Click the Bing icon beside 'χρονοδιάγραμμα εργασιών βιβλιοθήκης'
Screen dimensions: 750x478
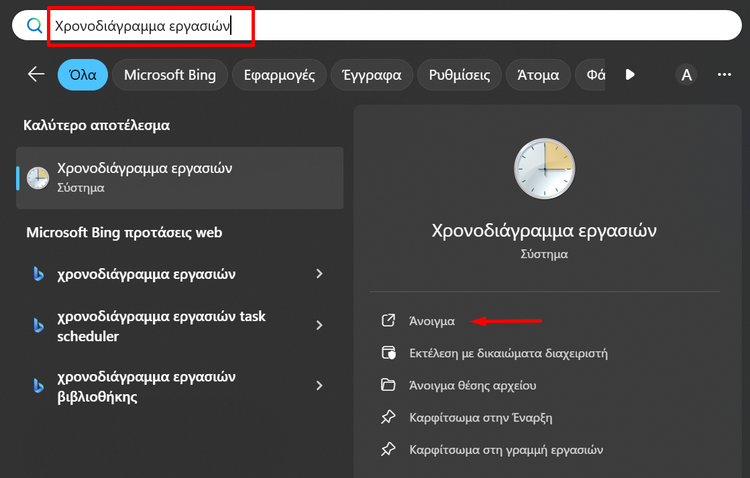(38, 386)
